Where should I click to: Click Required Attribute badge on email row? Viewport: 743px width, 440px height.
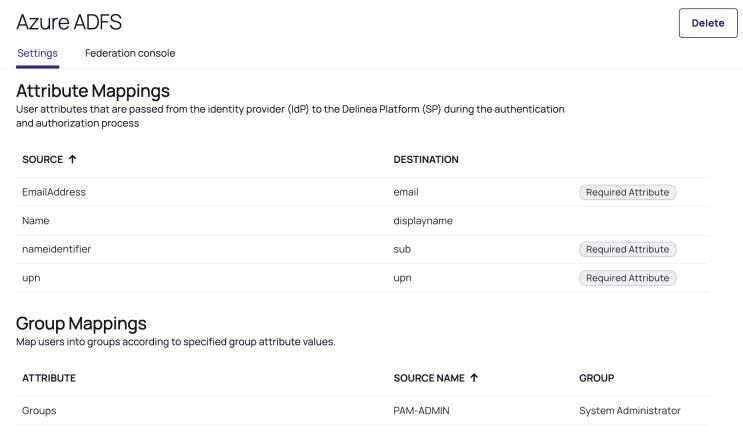[627, 192]
